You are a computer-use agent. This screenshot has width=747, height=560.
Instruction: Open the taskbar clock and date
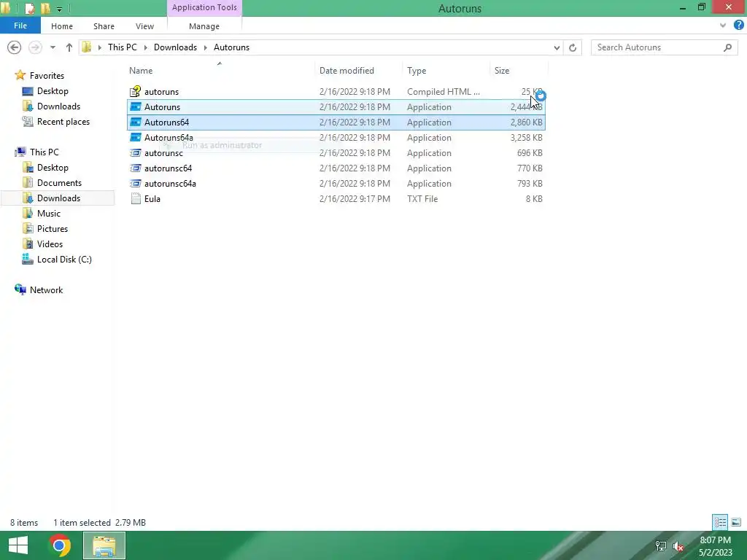click(715, 546)
